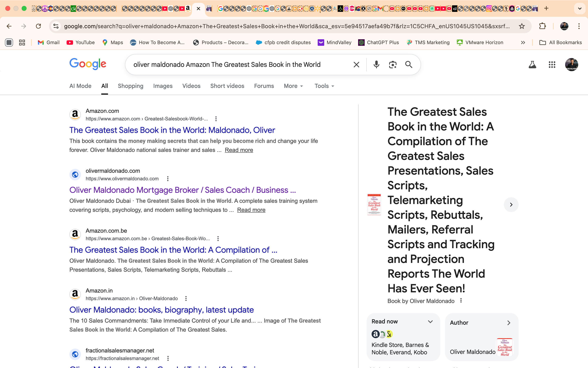
Task: Click the Amazon icon in Read now card
Action: 375,334
